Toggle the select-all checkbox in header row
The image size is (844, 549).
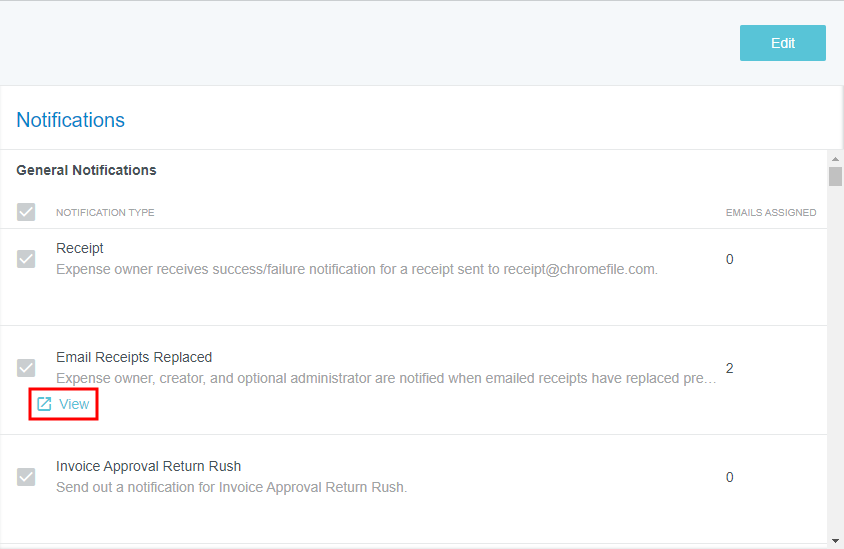(26, 212)
